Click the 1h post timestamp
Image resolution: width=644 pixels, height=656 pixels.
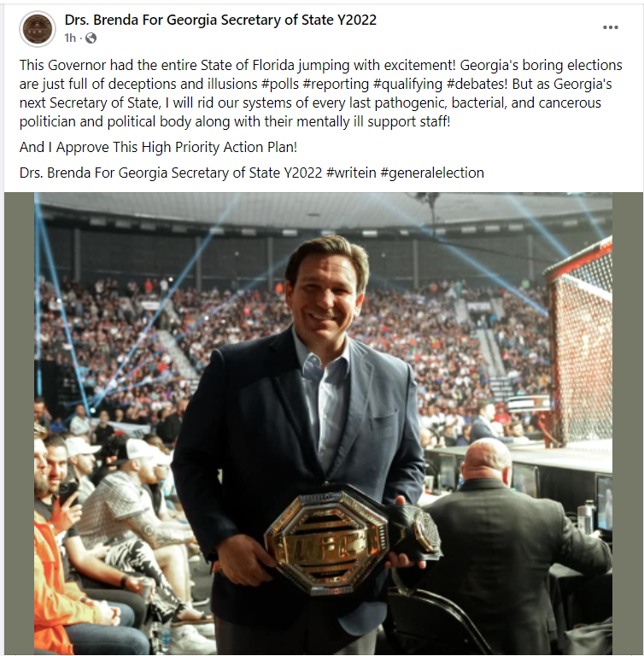coord(70,38)
